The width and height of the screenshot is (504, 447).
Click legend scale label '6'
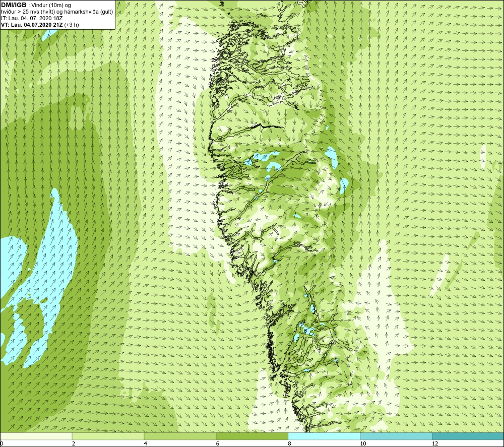(218, 443)
